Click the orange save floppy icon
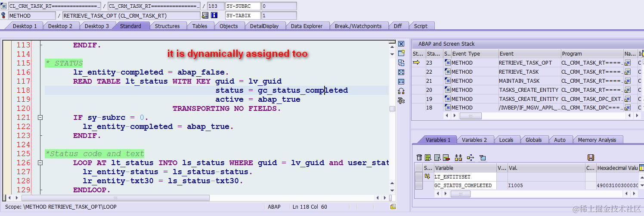644x216 pixels. point(591,158)
